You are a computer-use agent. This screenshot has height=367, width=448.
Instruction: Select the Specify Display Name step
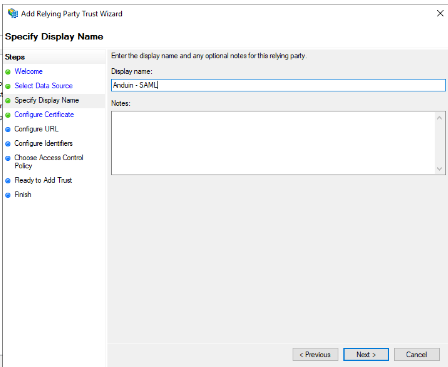coord(47,100)
